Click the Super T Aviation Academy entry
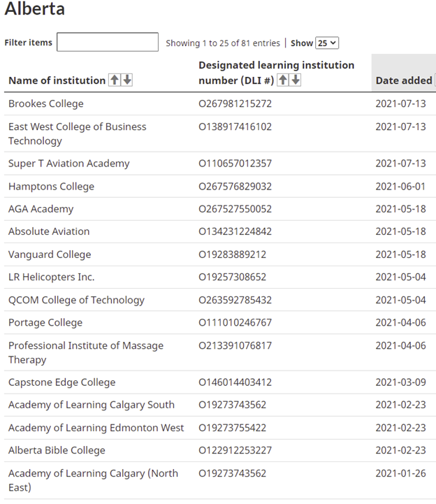 tap(68, 164)
